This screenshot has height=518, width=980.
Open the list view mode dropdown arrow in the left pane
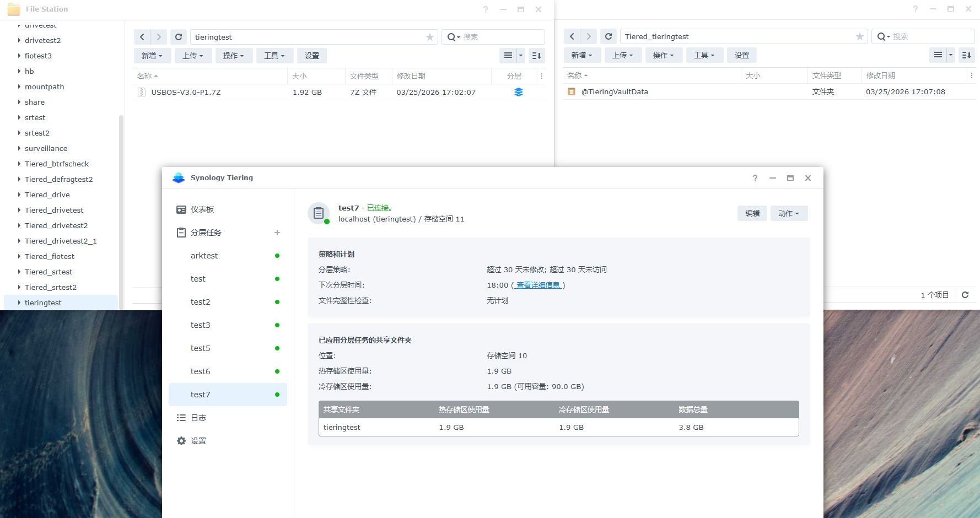pos(521,56)
